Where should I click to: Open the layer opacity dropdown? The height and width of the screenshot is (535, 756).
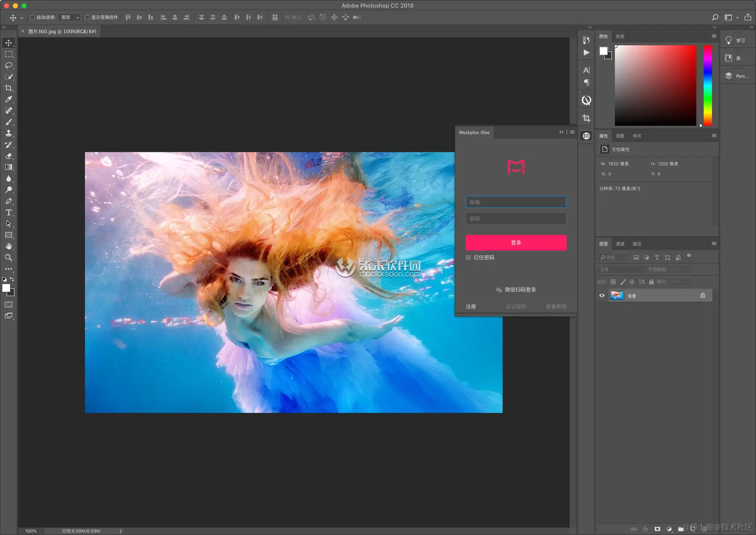point(688,270)
